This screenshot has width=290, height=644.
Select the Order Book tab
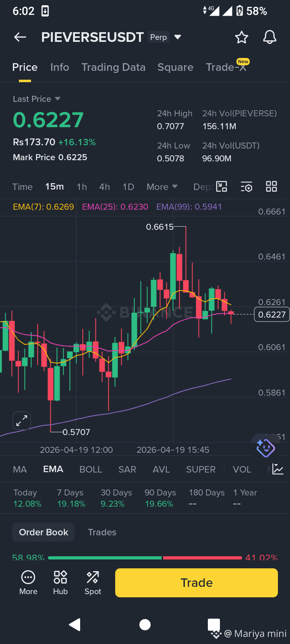(x=43, y=532)
